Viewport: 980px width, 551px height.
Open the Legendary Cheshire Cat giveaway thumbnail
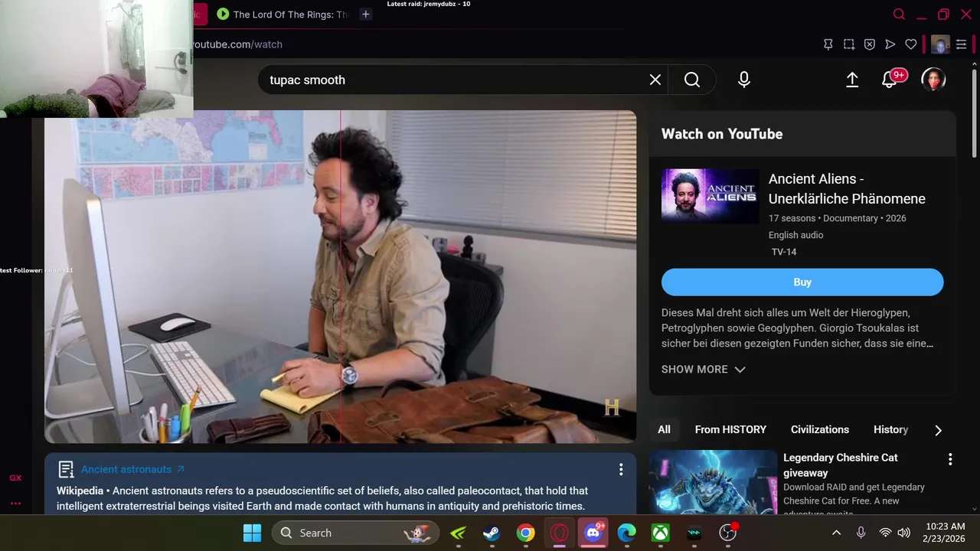(x=713, y=482)
